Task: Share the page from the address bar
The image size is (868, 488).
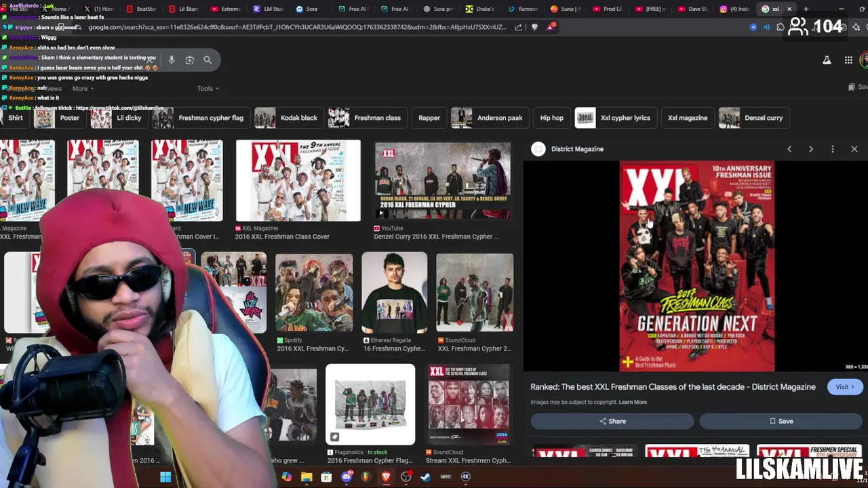Action: pyautogui.click(x=518, y=27)
